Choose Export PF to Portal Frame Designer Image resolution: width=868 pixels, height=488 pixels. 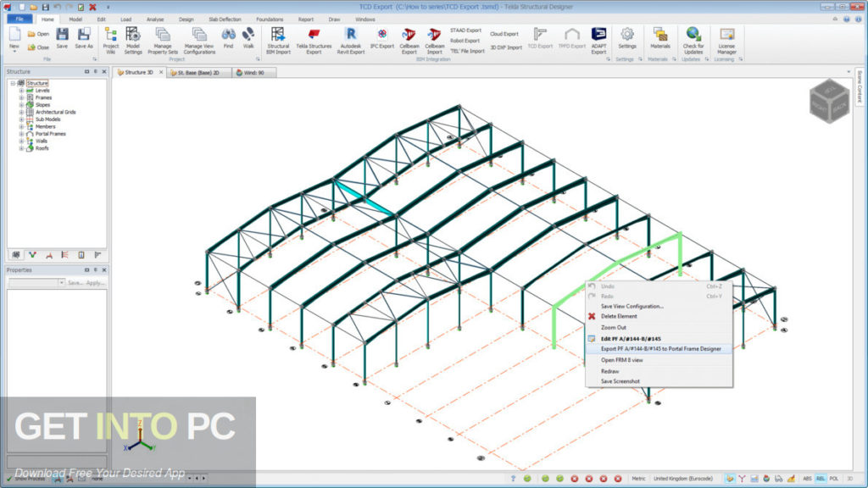pos(659,349)
